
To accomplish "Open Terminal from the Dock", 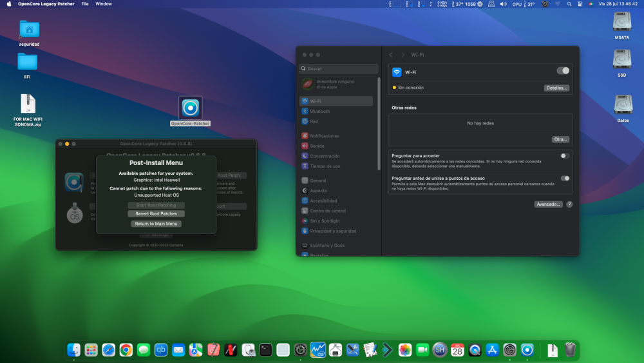I will click(x=265, y=350).
